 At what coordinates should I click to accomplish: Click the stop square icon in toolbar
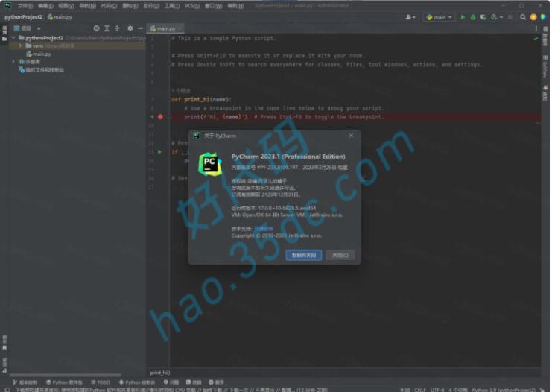tap(510, 17)
